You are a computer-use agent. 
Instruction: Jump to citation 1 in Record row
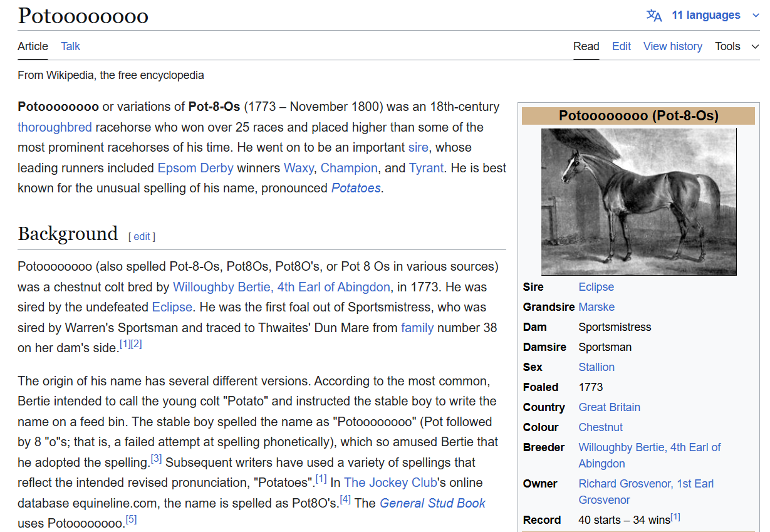coord(675,518)
